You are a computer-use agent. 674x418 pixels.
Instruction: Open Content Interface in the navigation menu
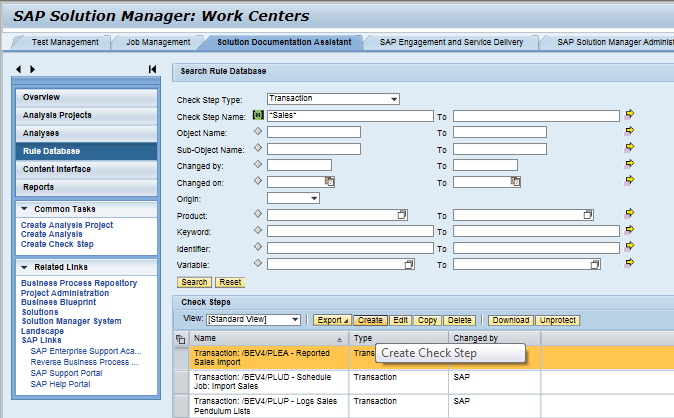click(x=86, y=169)
